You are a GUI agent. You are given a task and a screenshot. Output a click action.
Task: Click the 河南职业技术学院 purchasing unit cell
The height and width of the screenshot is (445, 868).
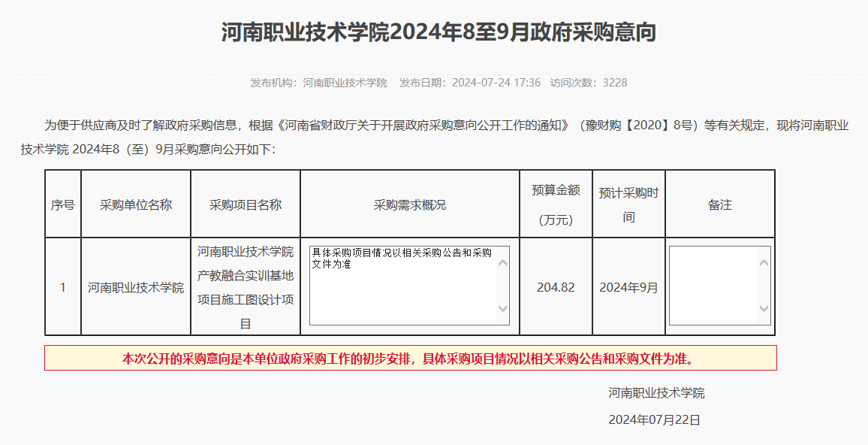pyautogui.click(x=136, y=287)
